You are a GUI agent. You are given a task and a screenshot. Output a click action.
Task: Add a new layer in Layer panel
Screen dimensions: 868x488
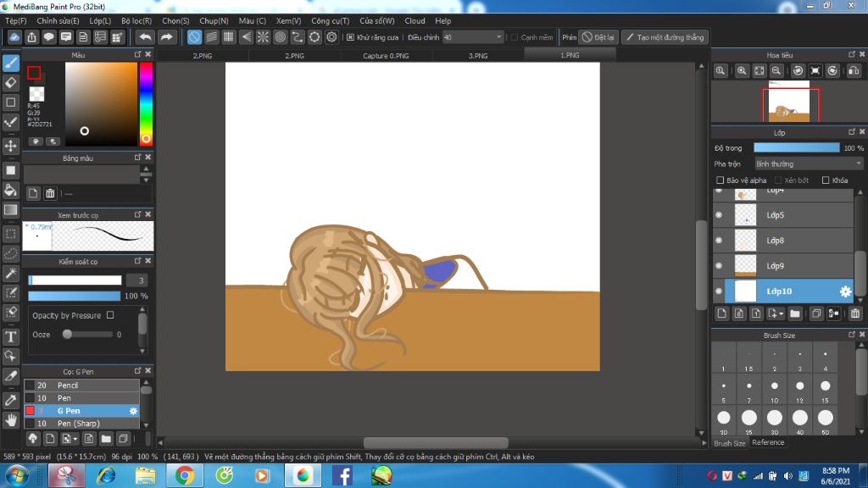tap(722, 313)
